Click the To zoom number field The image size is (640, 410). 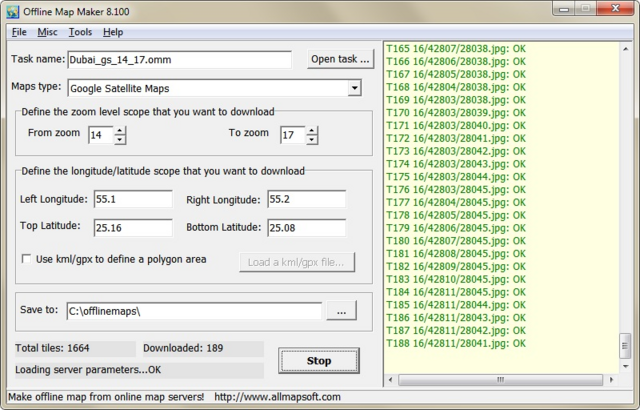[x=293, y=135]
